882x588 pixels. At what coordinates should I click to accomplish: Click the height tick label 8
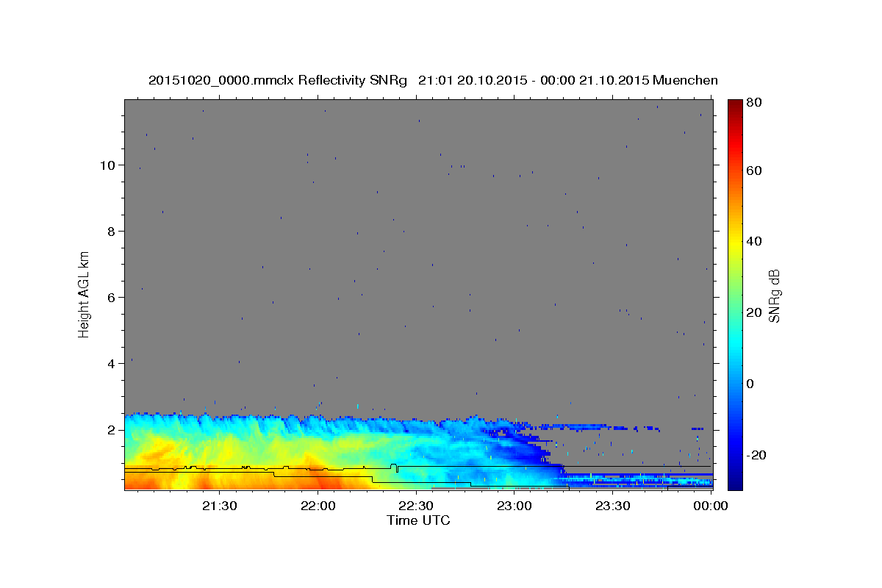click(x=112, y=231)
